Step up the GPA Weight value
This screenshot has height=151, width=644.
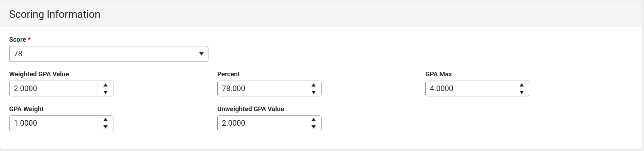pos(106,120)
